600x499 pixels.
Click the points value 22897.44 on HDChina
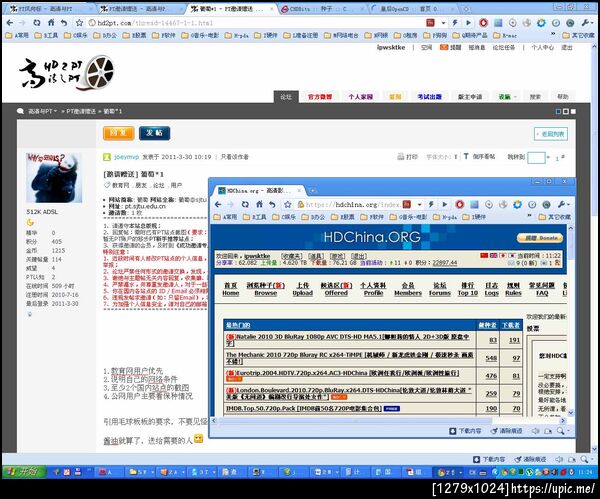point(445,263)
